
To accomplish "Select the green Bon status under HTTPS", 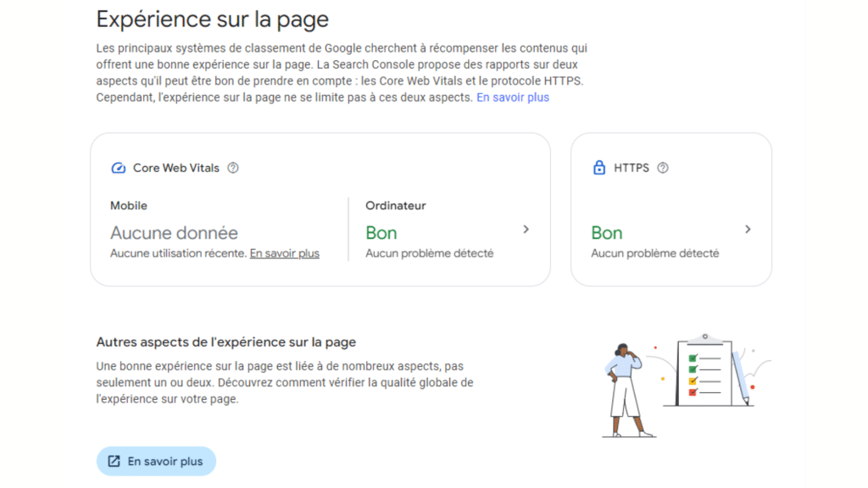I will [x=607, y=233].
